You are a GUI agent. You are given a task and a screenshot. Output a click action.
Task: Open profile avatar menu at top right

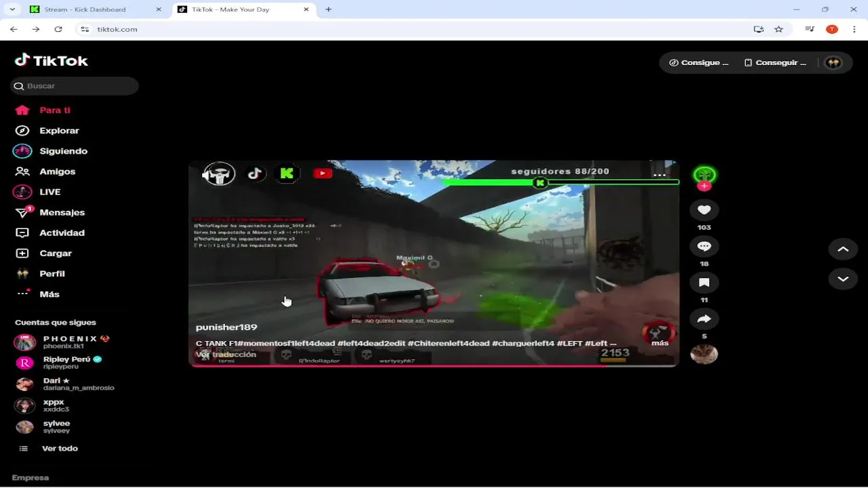coord(833,62)
